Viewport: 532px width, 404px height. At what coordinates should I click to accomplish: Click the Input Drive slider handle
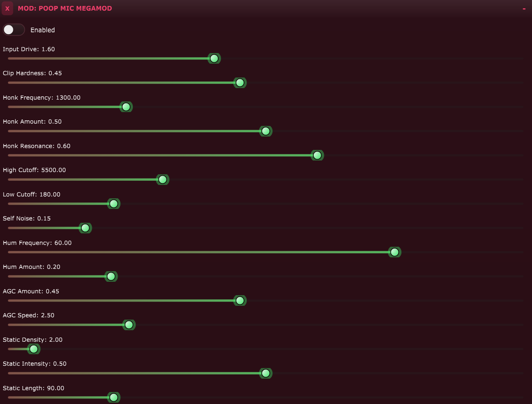[x=214, y=59]
